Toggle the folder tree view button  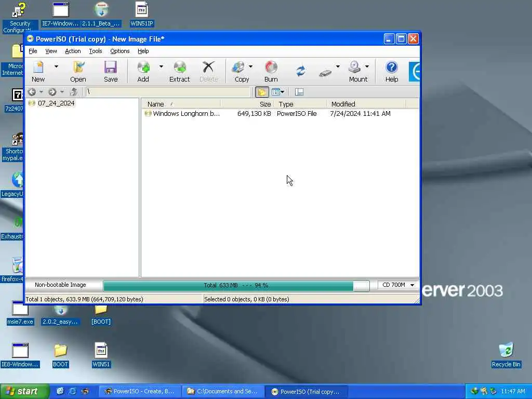point(262,92)
